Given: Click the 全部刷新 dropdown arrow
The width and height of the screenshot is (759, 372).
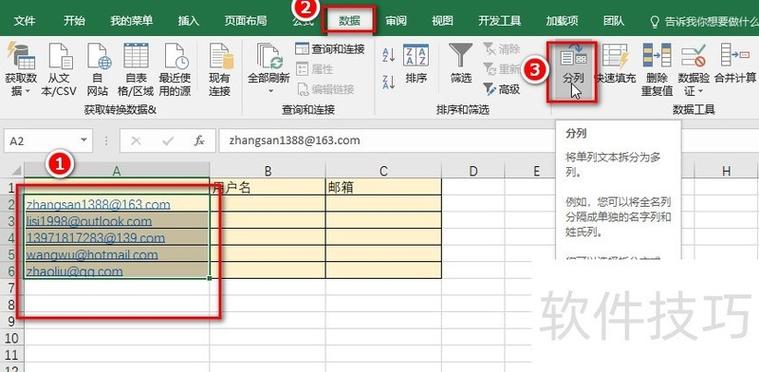Looking at the screenshot, I should (271, 91).
